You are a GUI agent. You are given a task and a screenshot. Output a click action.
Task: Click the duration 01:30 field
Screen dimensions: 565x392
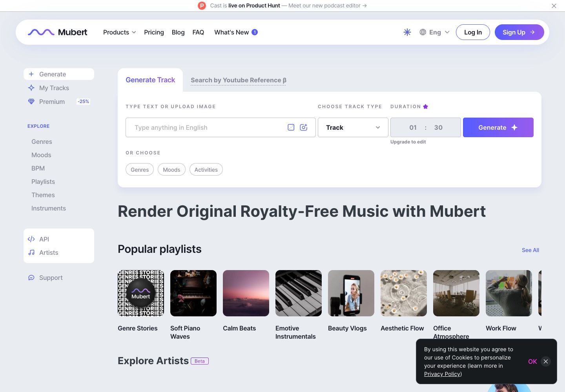pyautogui.click(x=426, y=127)
